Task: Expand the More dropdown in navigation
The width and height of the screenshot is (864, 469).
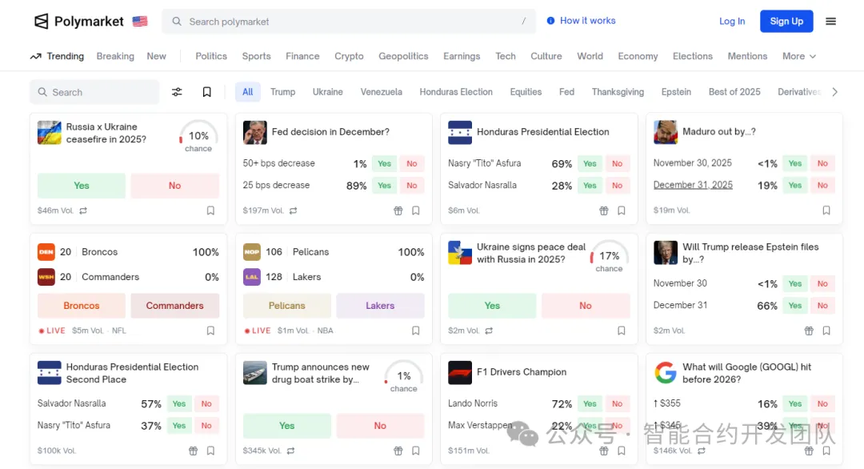Action: click(x=799, y=56)
